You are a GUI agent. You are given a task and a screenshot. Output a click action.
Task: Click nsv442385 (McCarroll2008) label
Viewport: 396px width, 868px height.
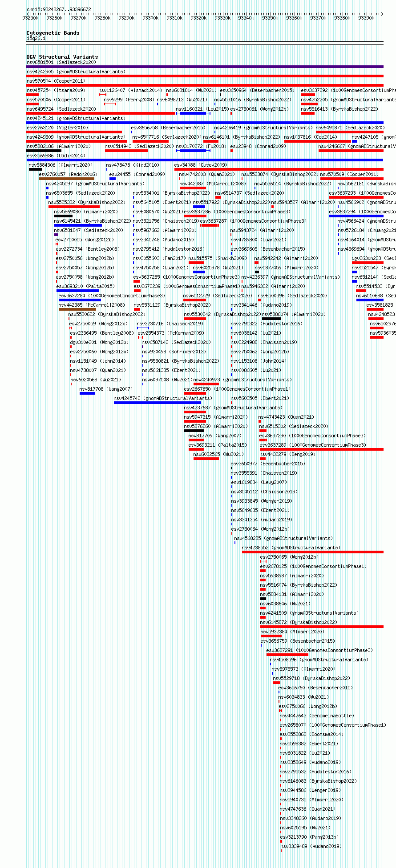tap(92, 305)
